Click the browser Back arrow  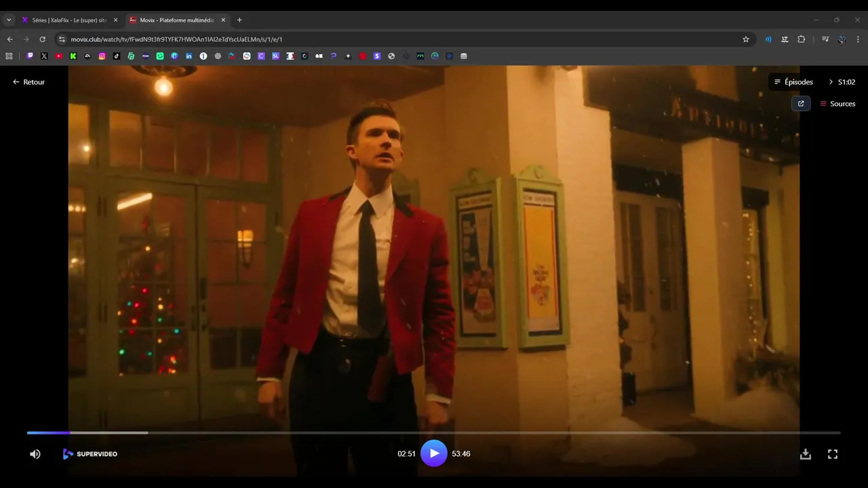tap(9, 39)
